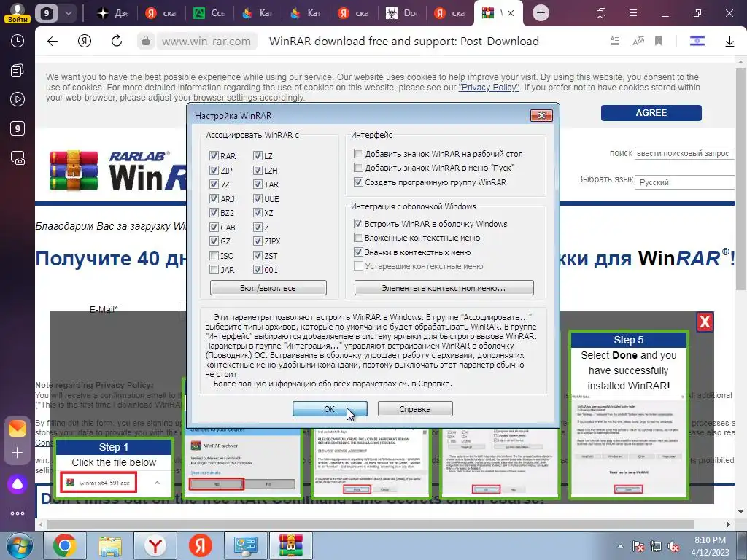Expand chevron next to winrar-x64-591.exe
This screenshot has width=747, height=560.
click(157, 483)
